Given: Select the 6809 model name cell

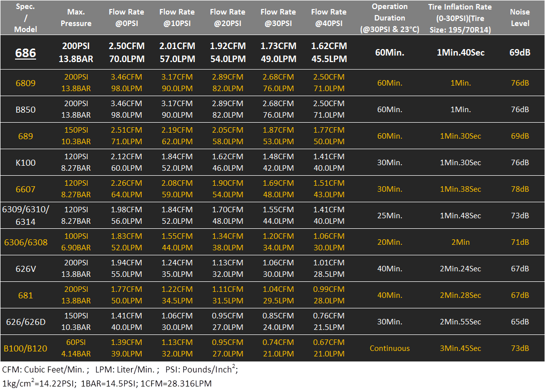Looking at the screenshot, I should pyautogui.click(x=26, y=83).
